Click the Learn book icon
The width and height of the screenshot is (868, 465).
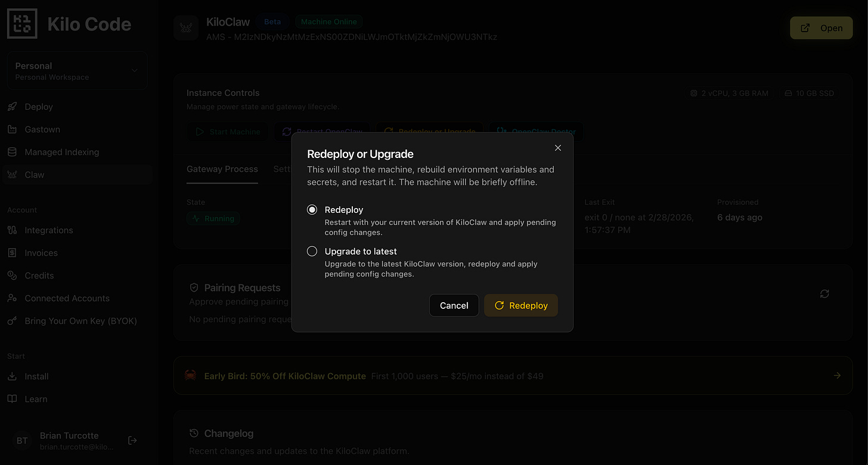coord(12,399)
